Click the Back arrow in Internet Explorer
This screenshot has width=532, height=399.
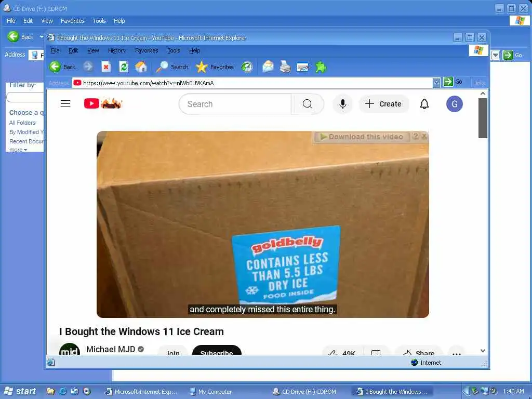55,67
